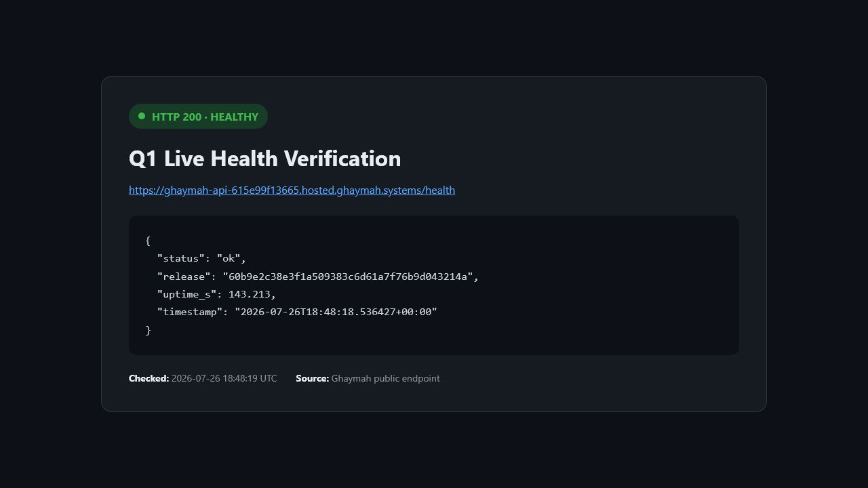Click the "status": "ok" line
The width and height of the screenshot is (868, 488).
201,258
